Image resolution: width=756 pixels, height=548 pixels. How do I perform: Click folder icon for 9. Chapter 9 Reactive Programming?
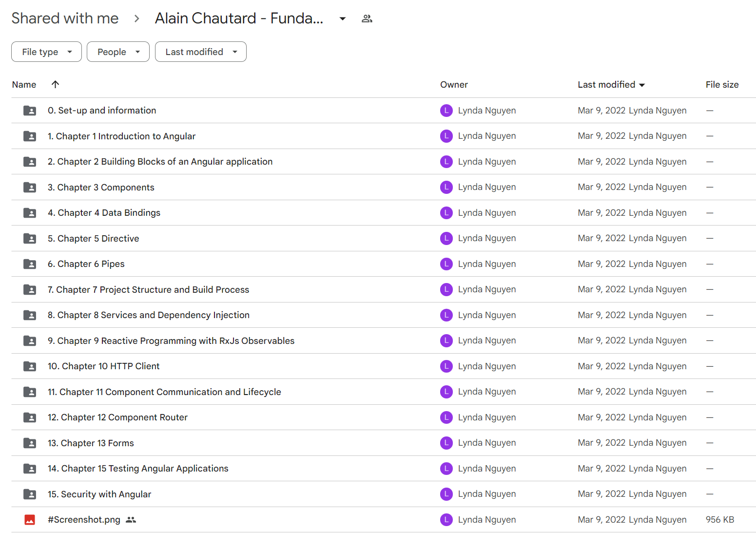coord(30,341)
